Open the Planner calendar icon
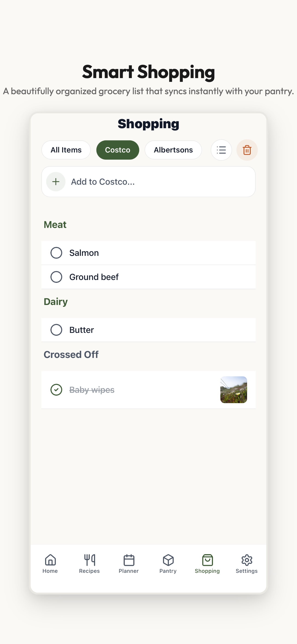 (129, 560)
